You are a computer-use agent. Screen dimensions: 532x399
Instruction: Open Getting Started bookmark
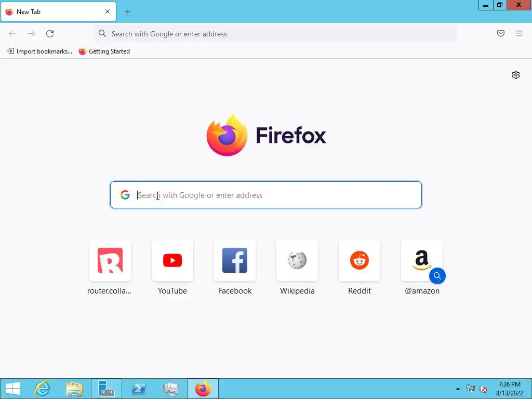(104, 51)
